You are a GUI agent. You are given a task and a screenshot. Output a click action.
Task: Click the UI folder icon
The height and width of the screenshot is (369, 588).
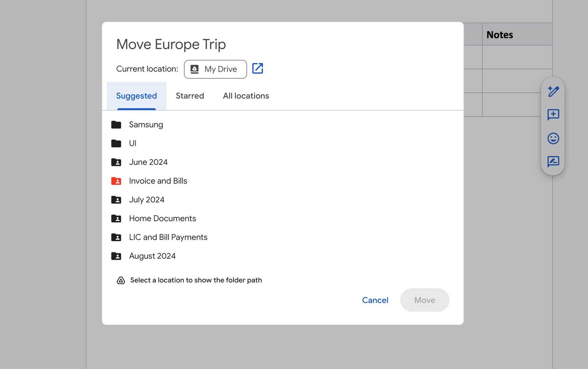point(116,143)
